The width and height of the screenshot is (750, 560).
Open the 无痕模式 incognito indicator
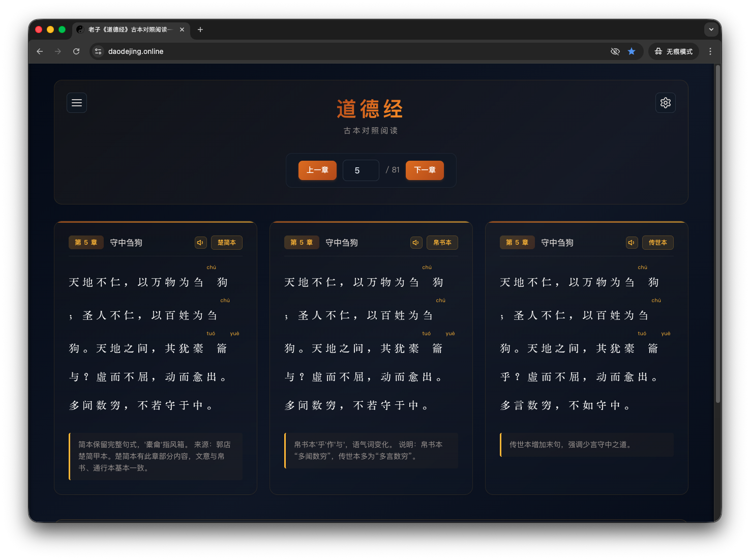[x=674, y=51]
